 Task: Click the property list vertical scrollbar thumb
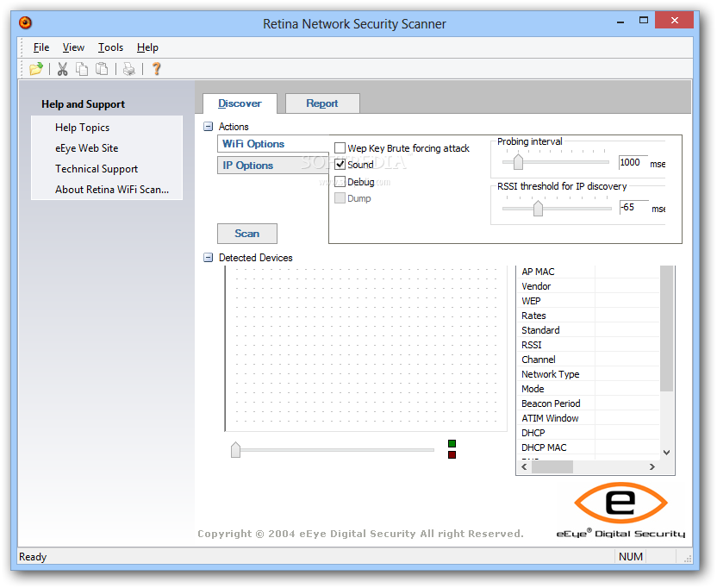pyautogui.click(x=667, y=328)
